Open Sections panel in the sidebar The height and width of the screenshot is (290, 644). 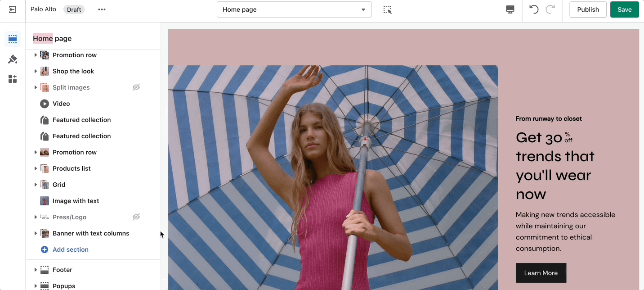coord(13,39)
